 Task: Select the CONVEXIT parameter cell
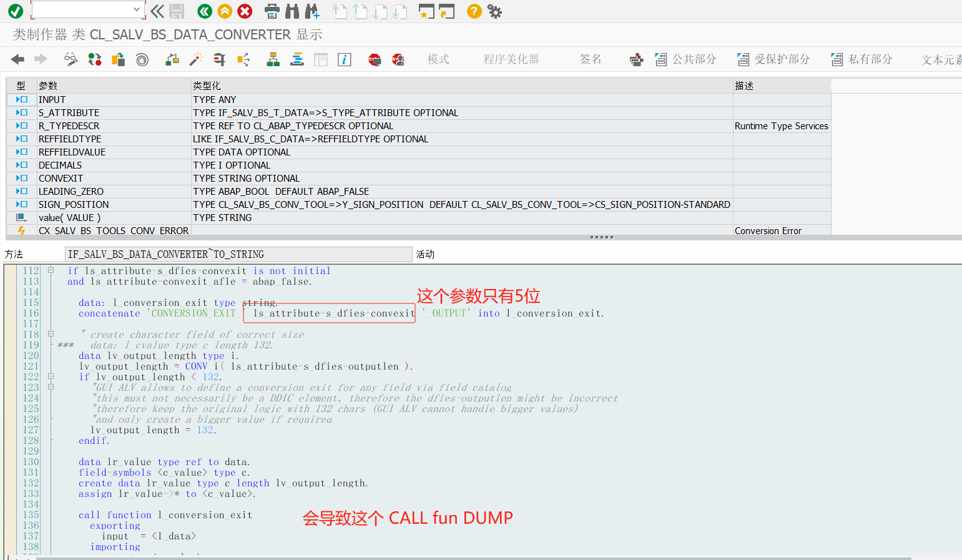pos(114,178)
